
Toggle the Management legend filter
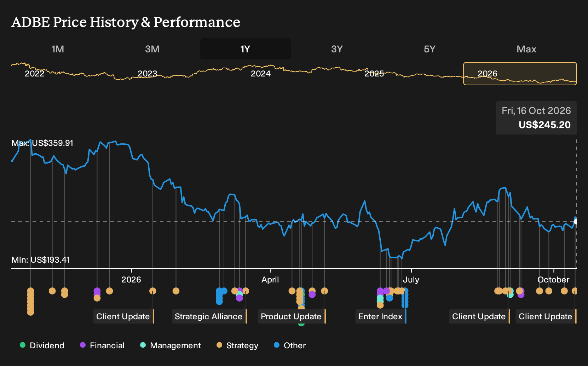pyautogui.click(x=171, y=345)
